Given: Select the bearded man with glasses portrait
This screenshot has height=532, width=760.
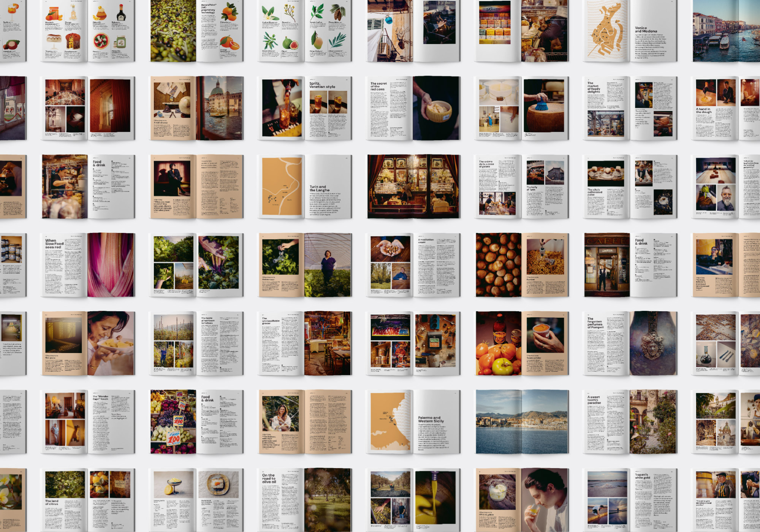Looking at the screenshot, I should click(x=725, y=198).
